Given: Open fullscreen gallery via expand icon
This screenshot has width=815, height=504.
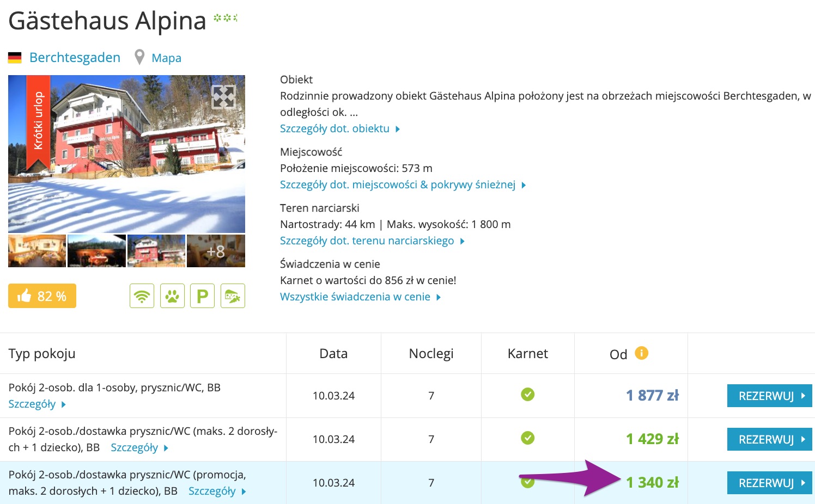Looking at the screenshot, I should 223,97.
